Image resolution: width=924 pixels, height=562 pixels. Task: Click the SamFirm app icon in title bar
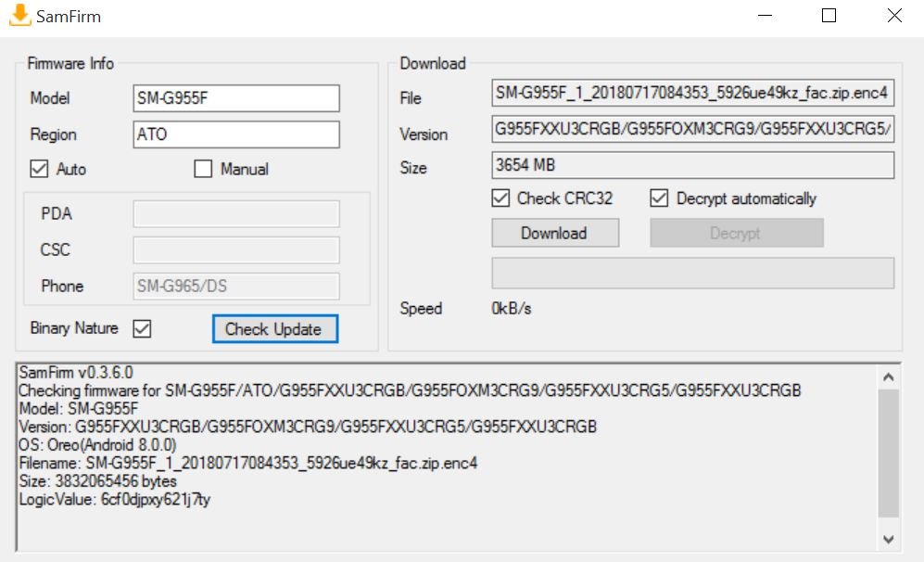(x=20, y=16)
